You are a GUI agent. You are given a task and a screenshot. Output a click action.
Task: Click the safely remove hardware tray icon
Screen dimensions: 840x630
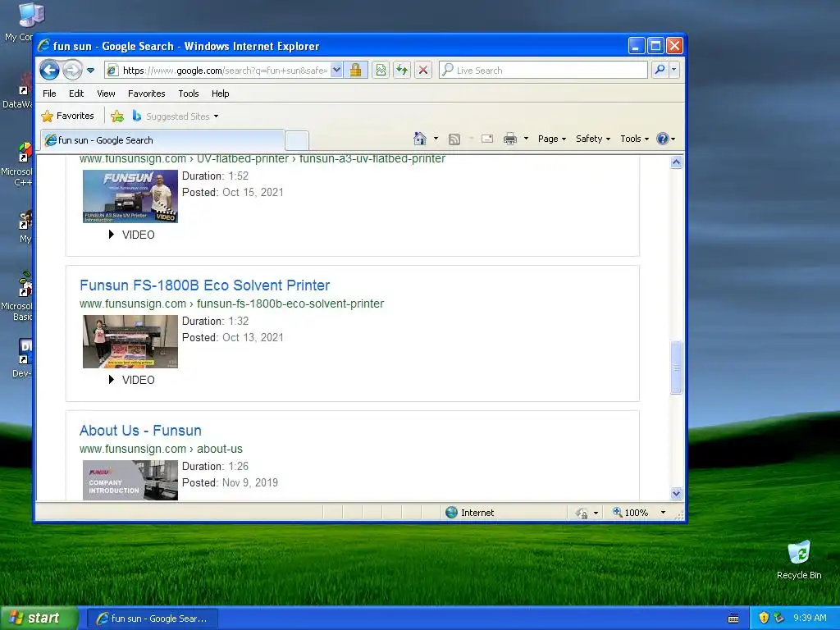(778, 618)
